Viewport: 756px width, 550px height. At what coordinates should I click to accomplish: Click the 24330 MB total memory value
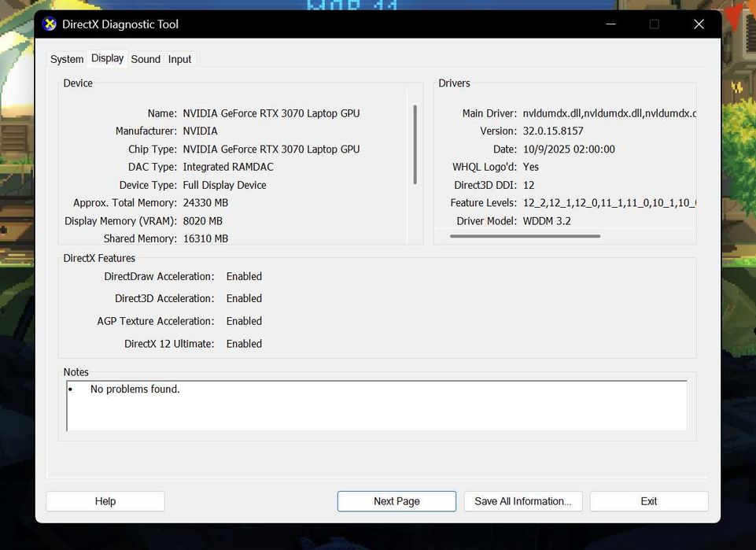205,203
